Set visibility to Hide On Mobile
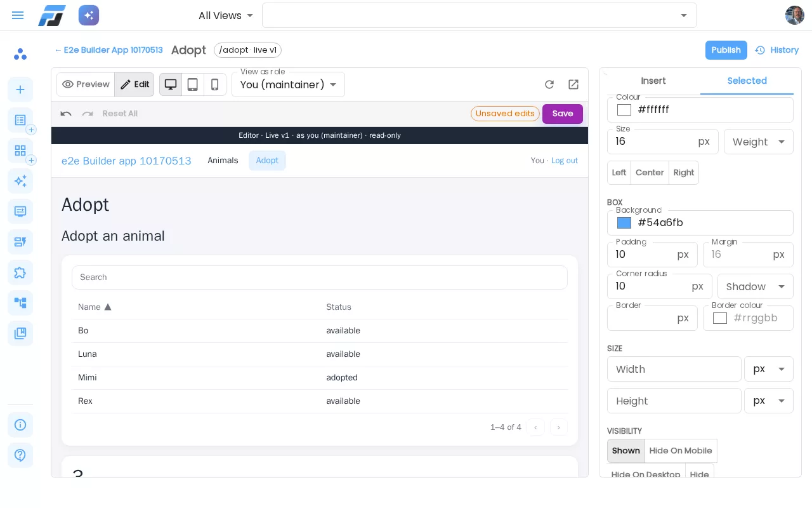 point(681,451)
